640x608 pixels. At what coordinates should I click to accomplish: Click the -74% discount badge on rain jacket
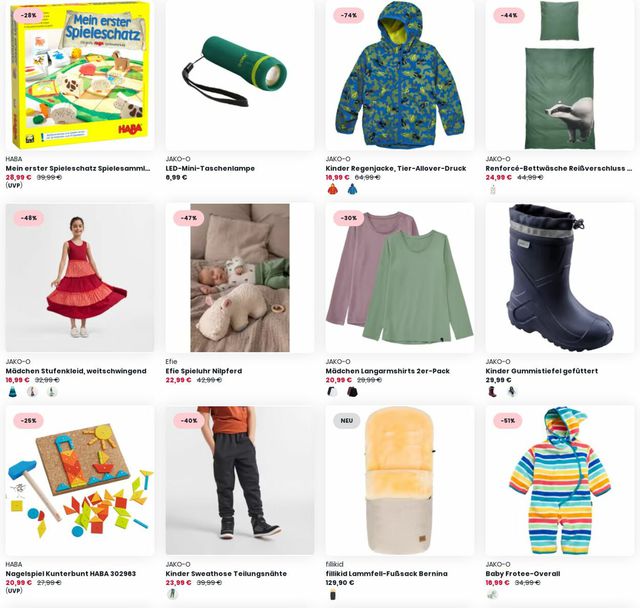click(x=349, y=15)
